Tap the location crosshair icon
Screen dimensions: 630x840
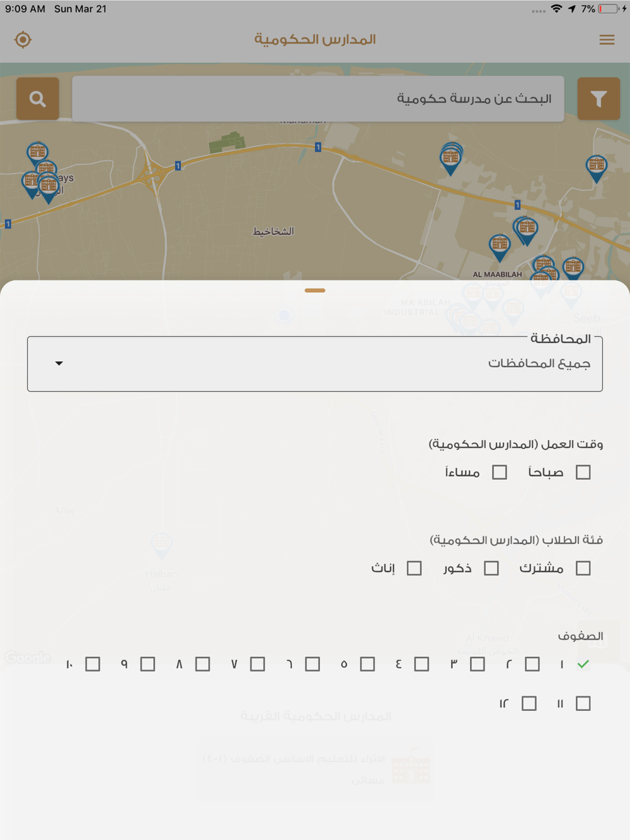23,40
